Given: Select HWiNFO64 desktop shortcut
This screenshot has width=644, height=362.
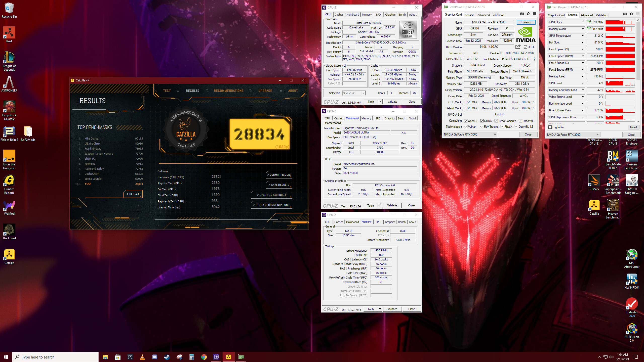Looking at the screenshot, I should (x=632, y=281).
